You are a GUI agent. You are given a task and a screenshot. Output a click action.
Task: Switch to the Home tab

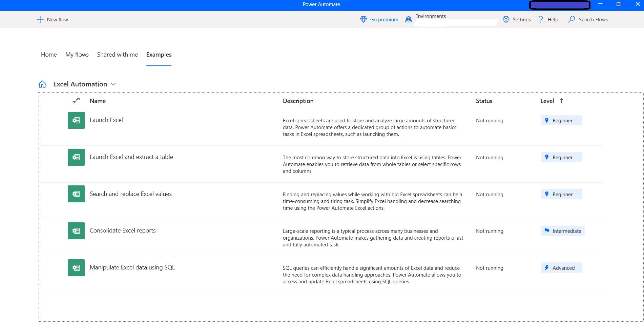point(49,55)
